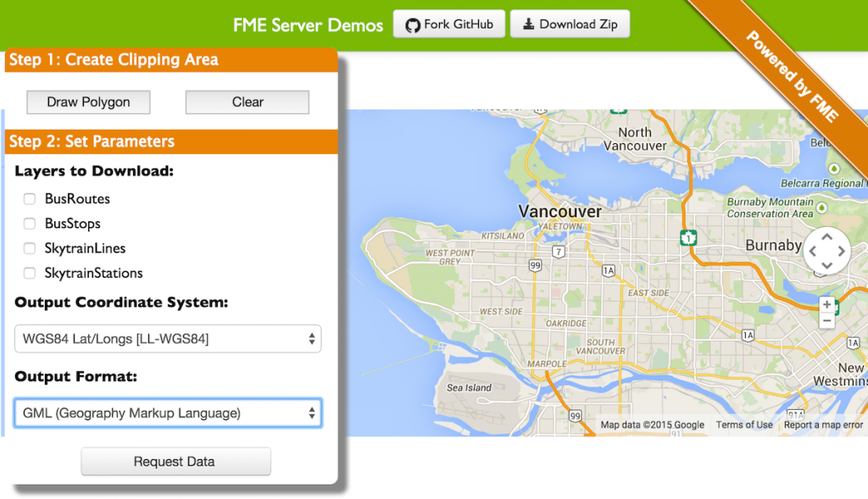Click Report a map error link
This screenshot has width=868, height=499.
coord(823,424)
